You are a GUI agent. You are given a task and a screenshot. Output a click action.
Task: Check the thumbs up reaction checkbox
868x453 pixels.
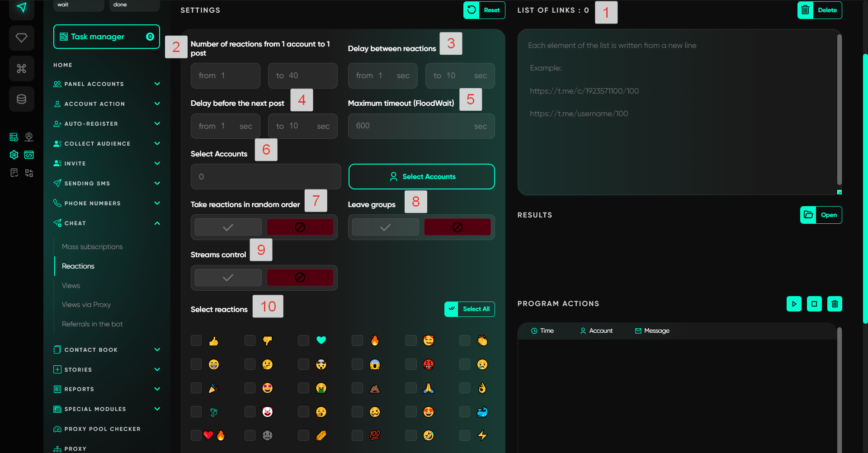point(196,340)
